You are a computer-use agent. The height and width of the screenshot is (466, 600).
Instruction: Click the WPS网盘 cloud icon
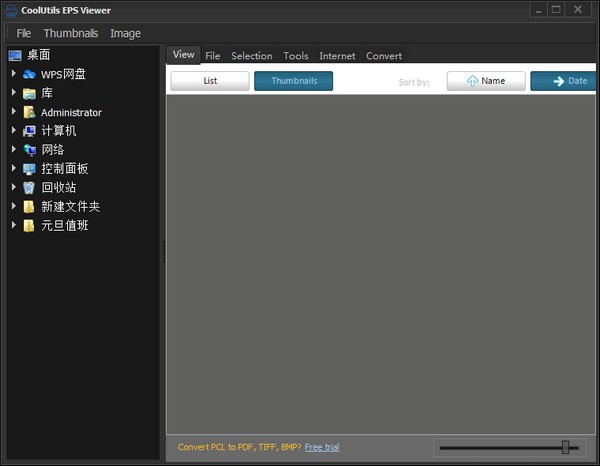pyautogui.click(x=29, y=75)
